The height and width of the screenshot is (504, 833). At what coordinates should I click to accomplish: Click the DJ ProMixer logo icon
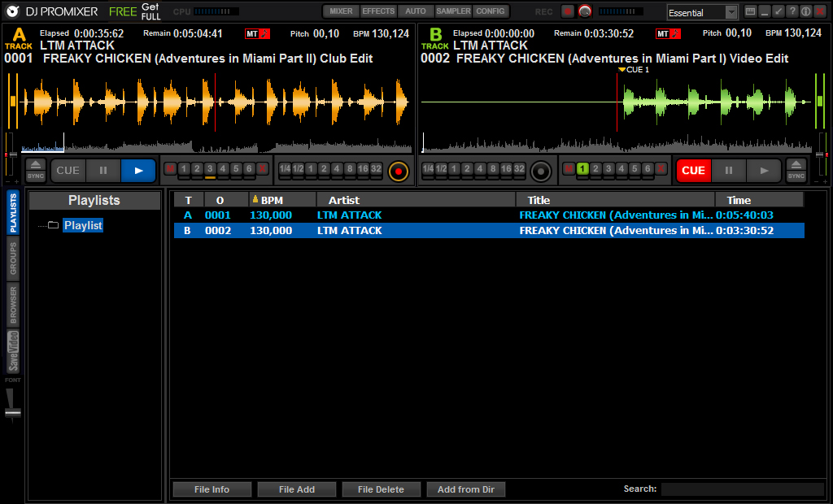[x=13, y=11]
